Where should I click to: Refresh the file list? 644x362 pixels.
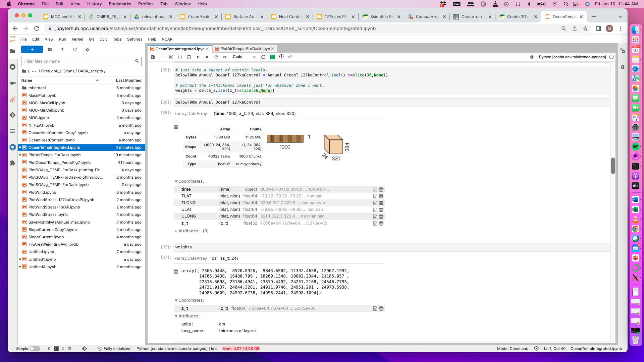pos(75,50)
